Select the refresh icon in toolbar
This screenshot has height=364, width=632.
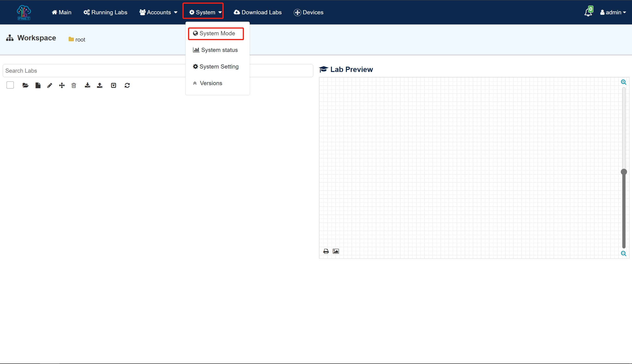point(127,85)
